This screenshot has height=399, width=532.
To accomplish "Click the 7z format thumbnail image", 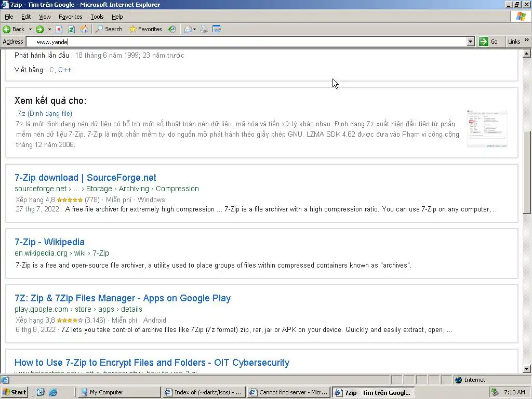I will 487,129.
